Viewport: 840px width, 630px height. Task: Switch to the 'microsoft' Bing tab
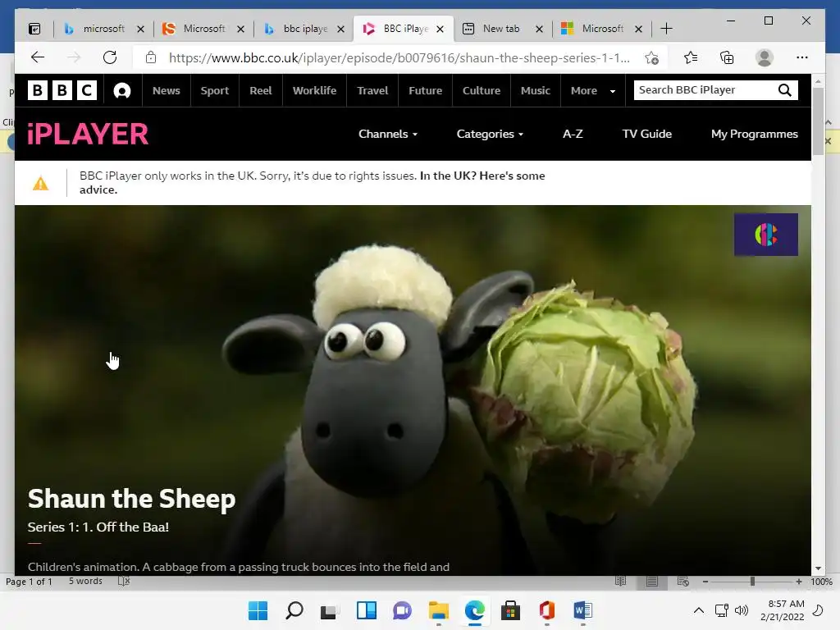pos(103,29)
